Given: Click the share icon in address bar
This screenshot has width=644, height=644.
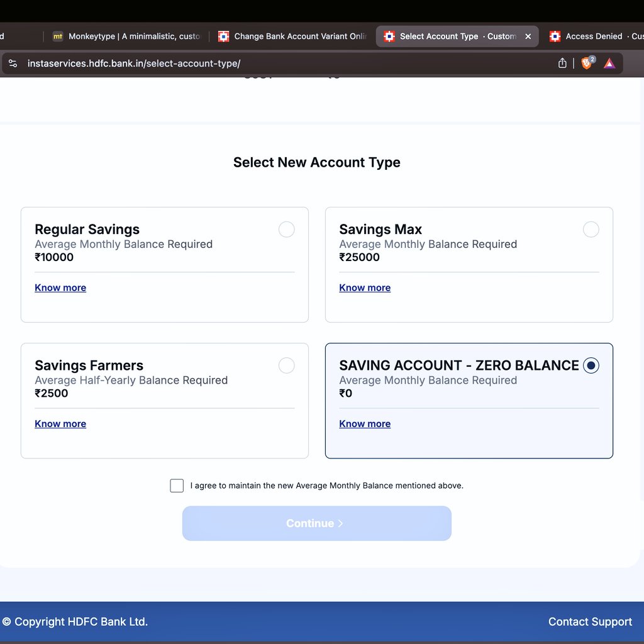Looking at the screenshot, I should [x=562, y=63].
